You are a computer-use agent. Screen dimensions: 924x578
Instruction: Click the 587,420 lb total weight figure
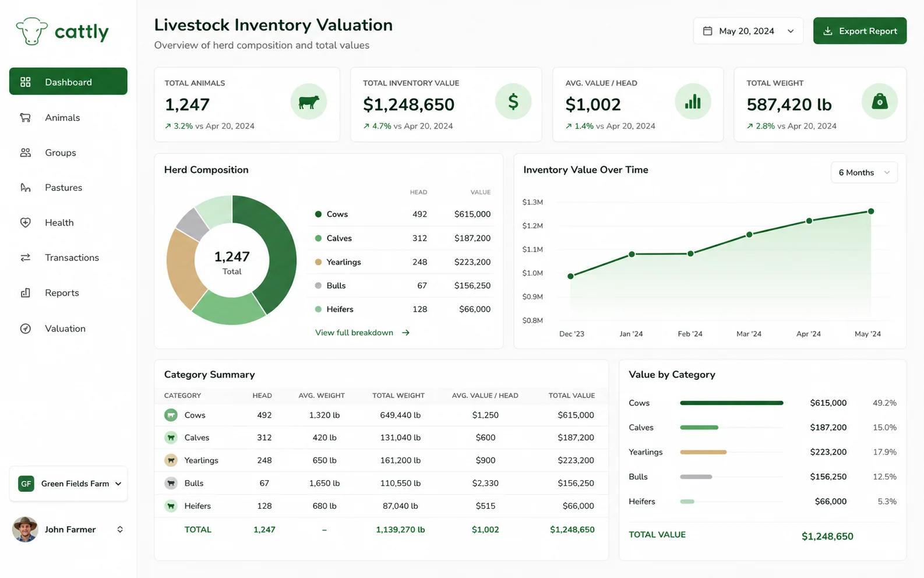coord(789,104)
